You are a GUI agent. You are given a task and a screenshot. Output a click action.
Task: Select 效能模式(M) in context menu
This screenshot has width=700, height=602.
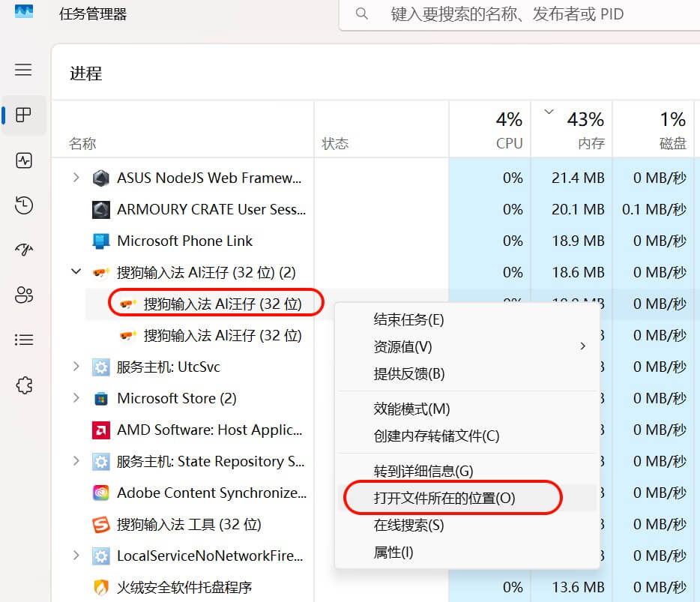coord(467,409)
